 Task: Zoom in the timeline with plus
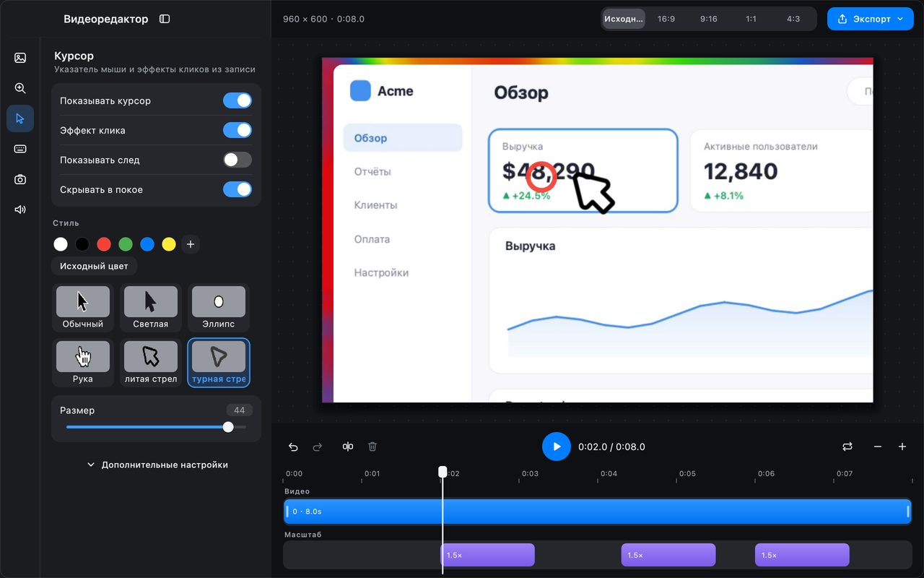[902, 447]
